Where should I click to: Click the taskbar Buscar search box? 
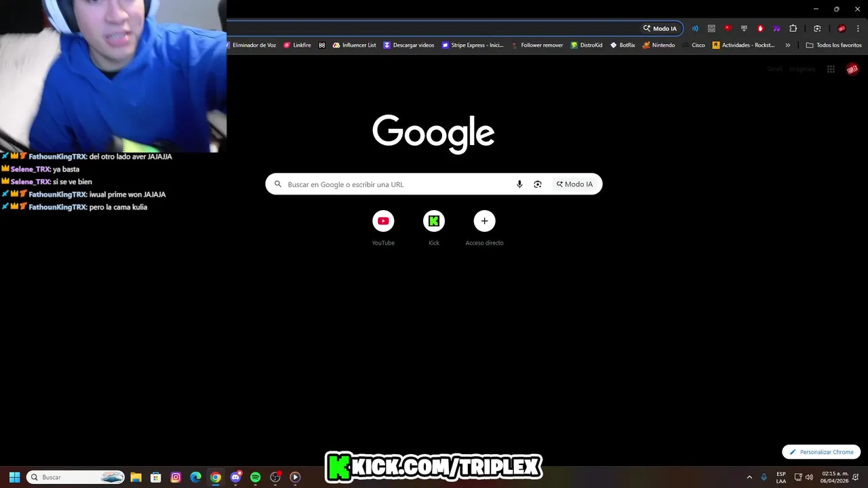click(x=76, y=477)
